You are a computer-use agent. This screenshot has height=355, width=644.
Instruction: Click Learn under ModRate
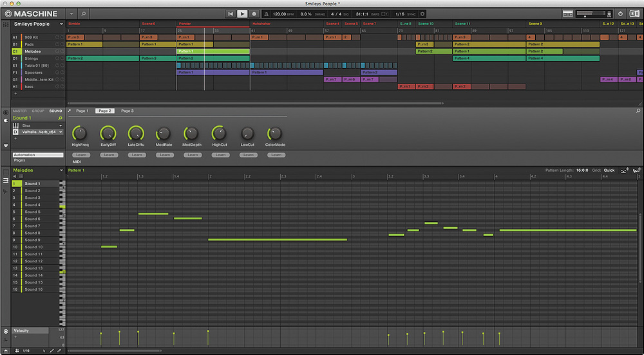[x=165, y=155]
